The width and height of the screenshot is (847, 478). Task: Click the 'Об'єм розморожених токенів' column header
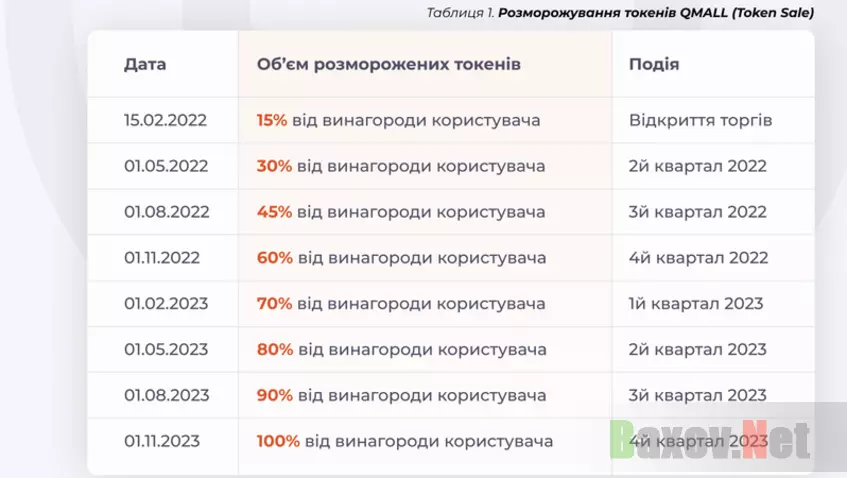pos(388,65)
